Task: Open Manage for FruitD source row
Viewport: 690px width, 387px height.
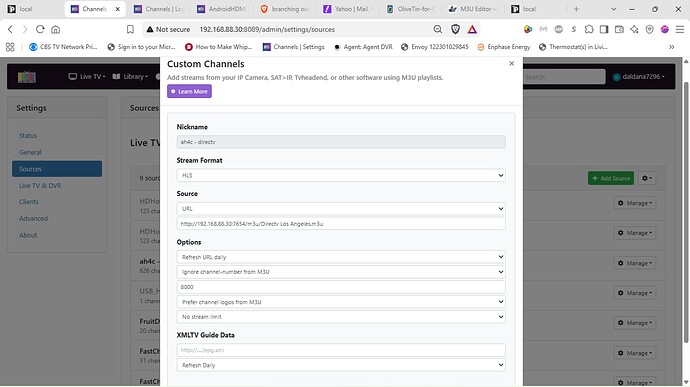Action: [635, 323]
